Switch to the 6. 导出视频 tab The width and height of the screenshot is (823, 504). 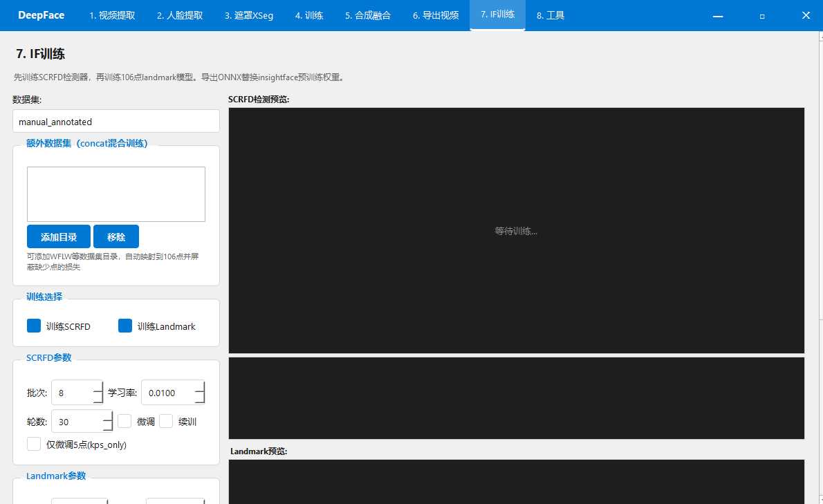(x=436, y=15)
